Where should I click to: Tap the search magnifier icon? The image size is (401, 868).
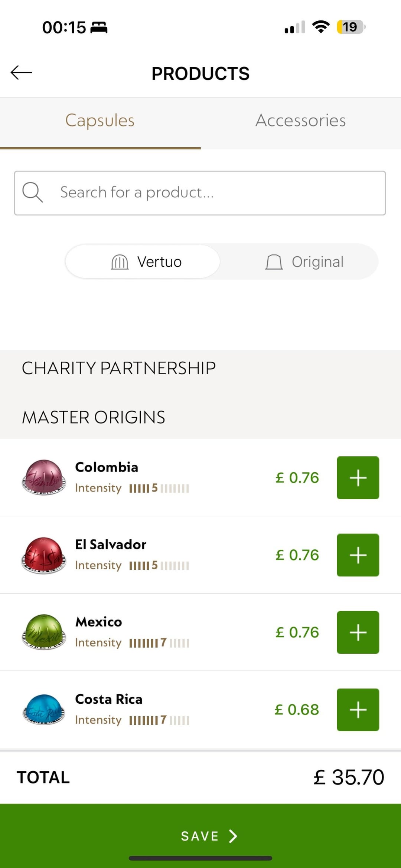(x=32, y=192)
